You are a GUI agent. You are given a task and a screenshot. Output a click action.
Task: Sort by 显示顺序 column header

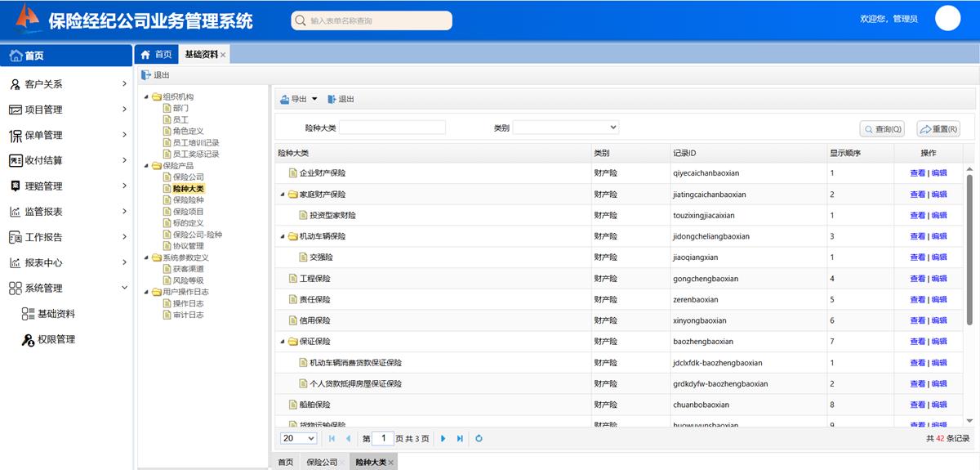(861, 153)
